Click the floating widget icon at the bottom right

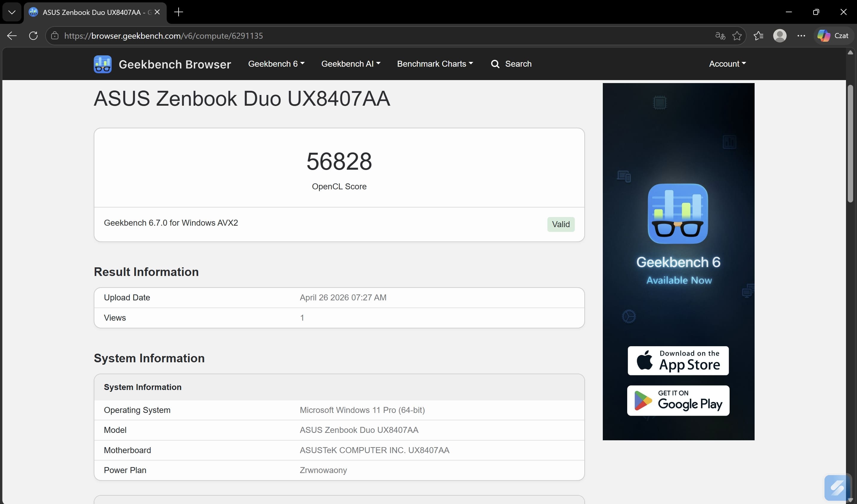(x=836, y=488)
